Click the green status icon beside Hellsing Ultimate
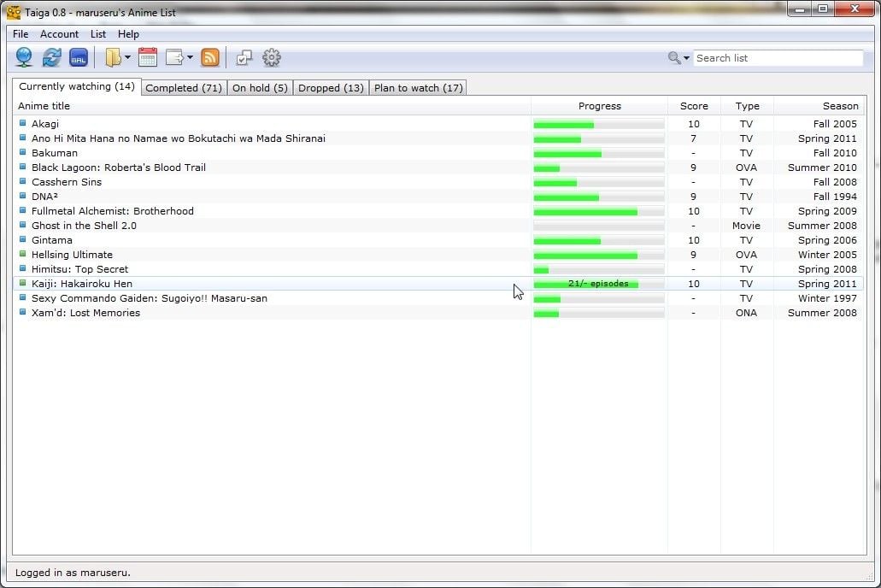Image resolution: width=881 pixels, height=588 pixels. point(22,254)
